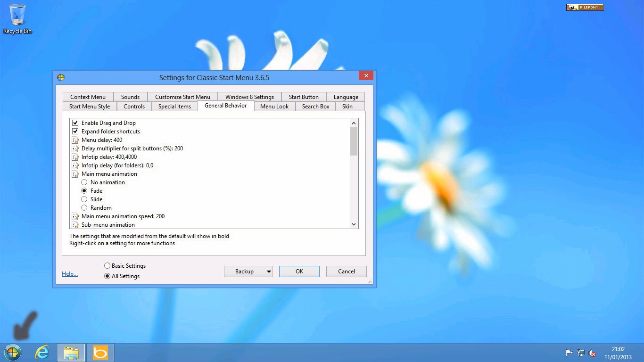Click the FILEPONY logo in the top-right corner

(x=585, y=7)
